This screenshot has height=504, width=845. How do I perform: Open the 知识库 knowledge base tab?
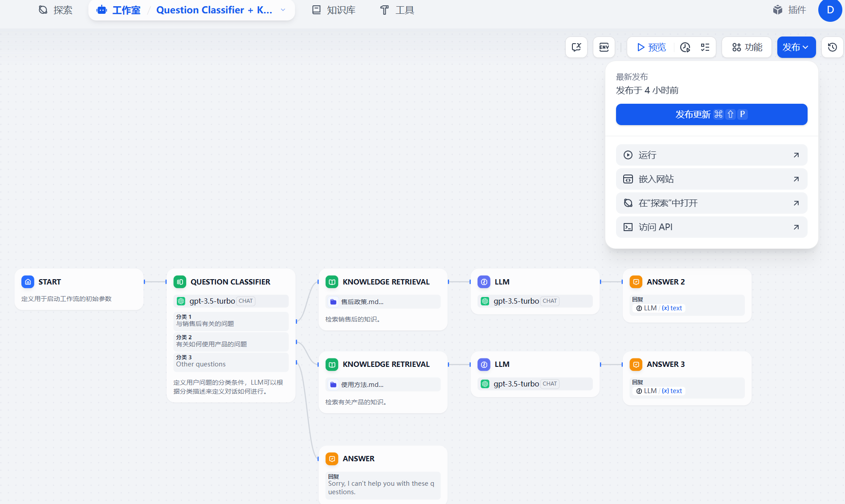coord(334,10)
